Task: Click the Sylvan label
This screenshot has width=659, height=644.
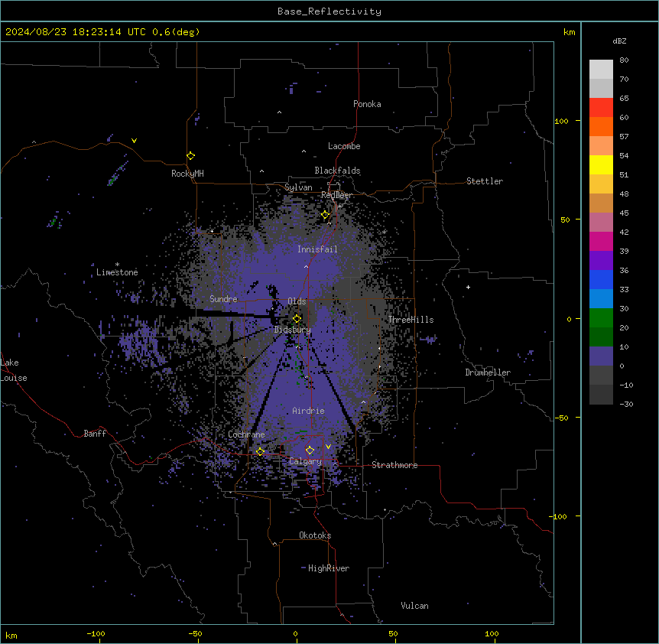Action: [298, 187]
